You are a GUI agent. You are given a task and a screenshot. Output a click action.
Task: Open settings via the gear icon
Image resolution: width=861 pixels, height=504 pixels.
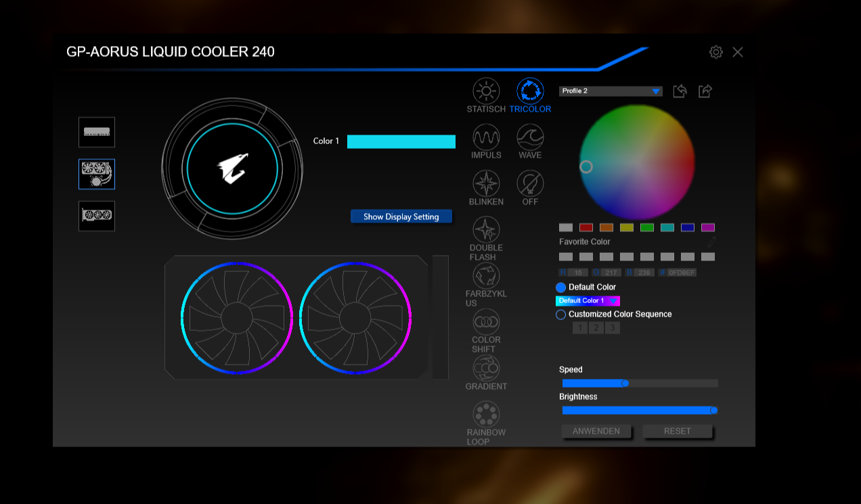(716, 52)
